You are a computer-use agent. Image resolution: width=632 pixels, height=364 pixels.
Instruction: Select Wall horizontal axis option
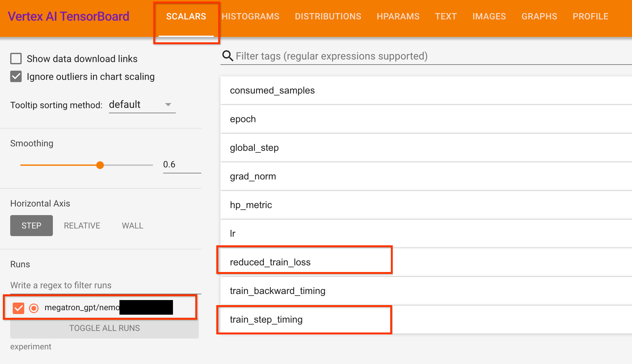pos(133,226)
